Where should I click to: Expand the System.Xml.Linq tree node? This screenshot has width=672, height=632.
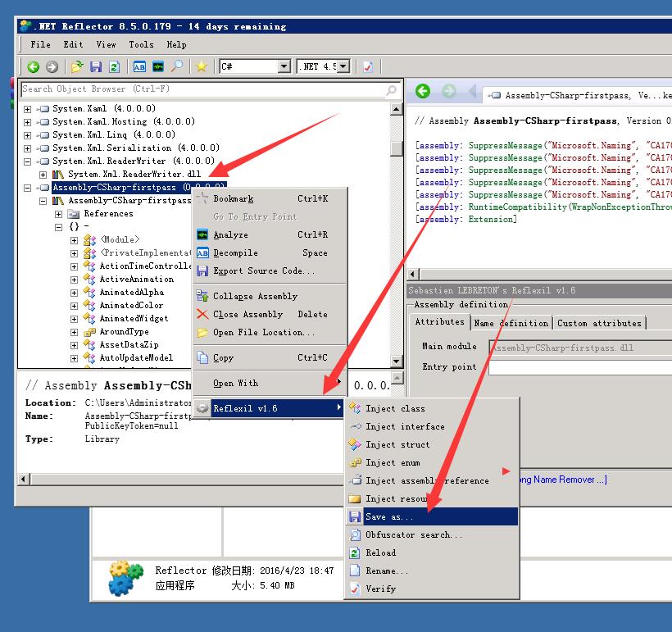click(x=27, y=135)
